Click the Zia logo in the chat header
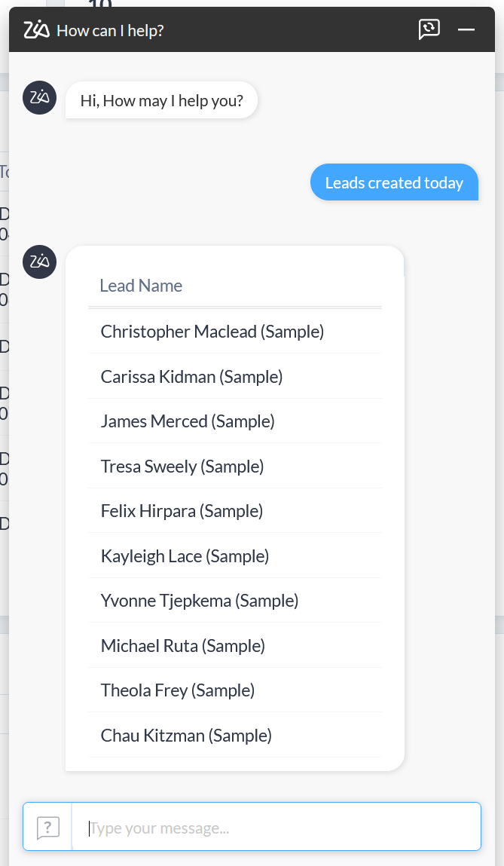Screen dimensions: 504x866 pos(36,30)
